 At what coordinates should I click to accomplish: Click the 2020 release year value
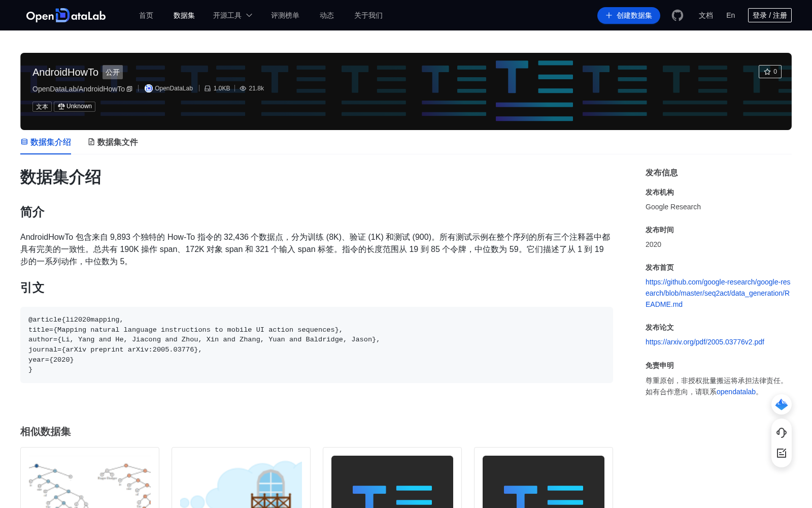tap(653, 244)
